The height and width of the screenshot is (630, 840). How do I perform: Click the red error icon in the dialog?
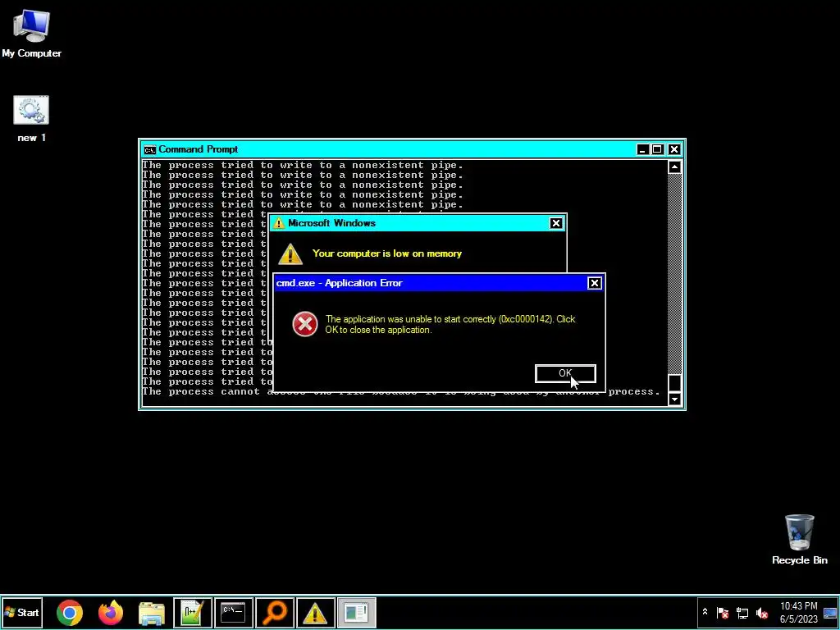pos(305,324)
